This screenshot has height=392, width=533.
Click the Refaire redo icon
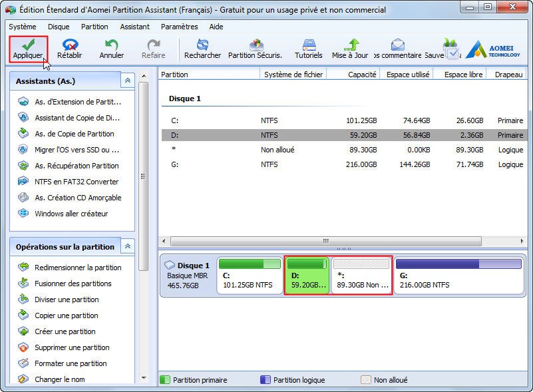(154, 45)
